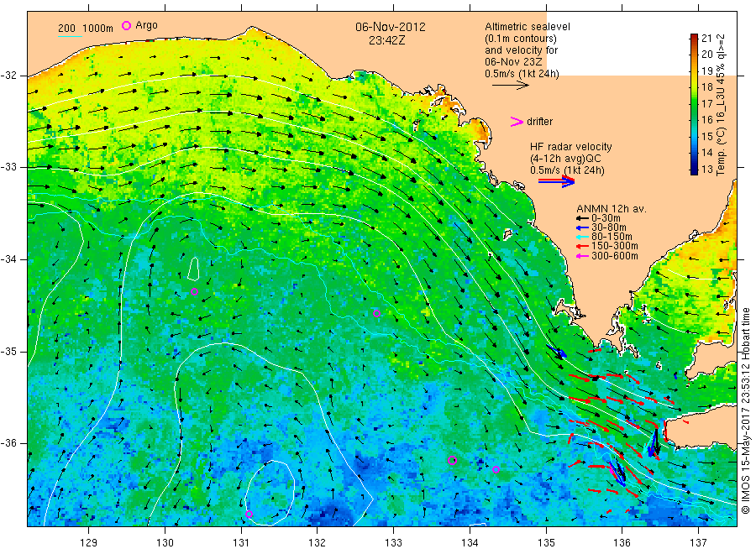Viewport: 756px width, 554px height.
Task: Click the magenta Argo circle symbol in legend
Action: [126, 25]
